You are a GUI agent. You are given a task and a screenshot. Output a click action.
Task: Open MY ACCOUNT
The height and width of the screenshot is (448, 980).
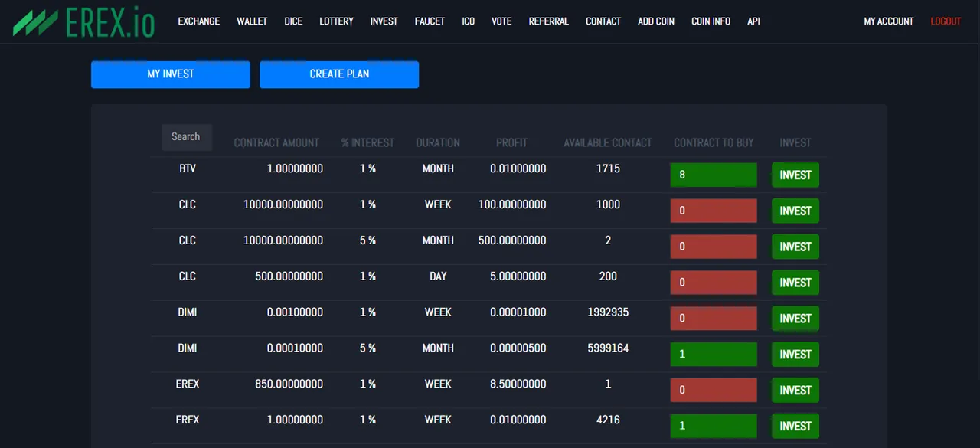(889, 21)
